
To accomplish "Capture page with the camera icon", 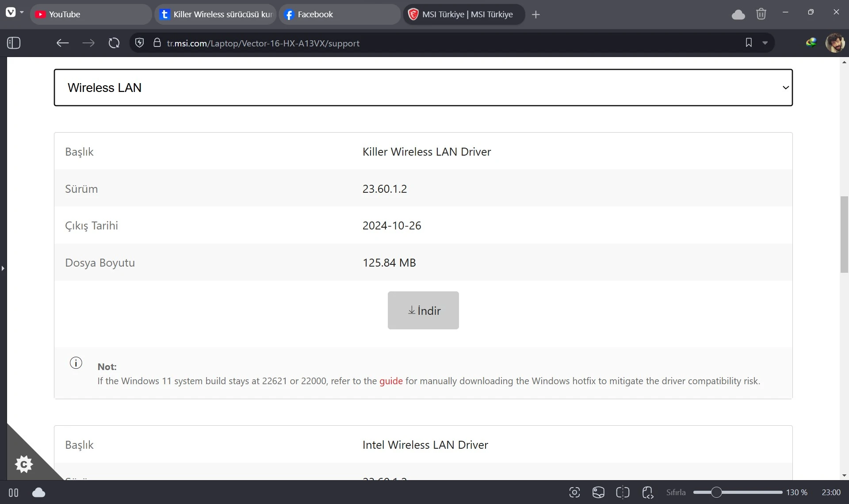I will pyautogui.click(x=574, y=493).
